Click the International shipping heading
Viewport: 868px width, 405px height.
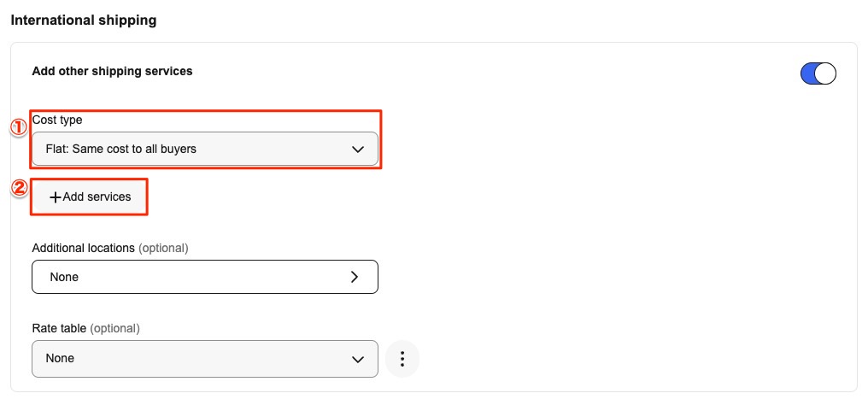tap(84, 20)
